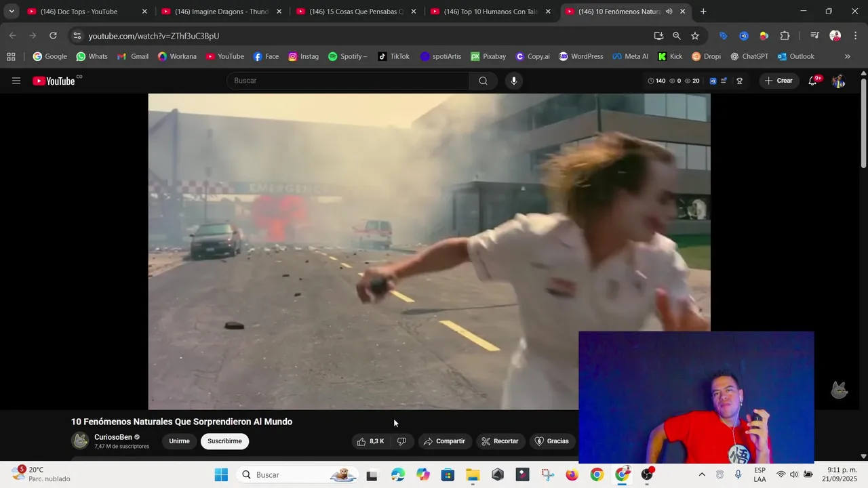Open volume control in system tray
This screenshot has height=488, width=868.
[x=794, y=474]
